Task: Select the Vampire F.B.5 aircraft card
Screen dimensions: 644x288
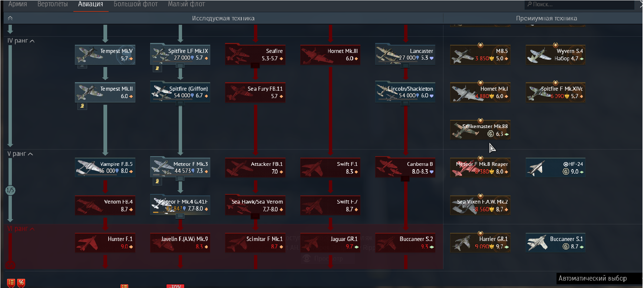Action: [x=105, y=168]
